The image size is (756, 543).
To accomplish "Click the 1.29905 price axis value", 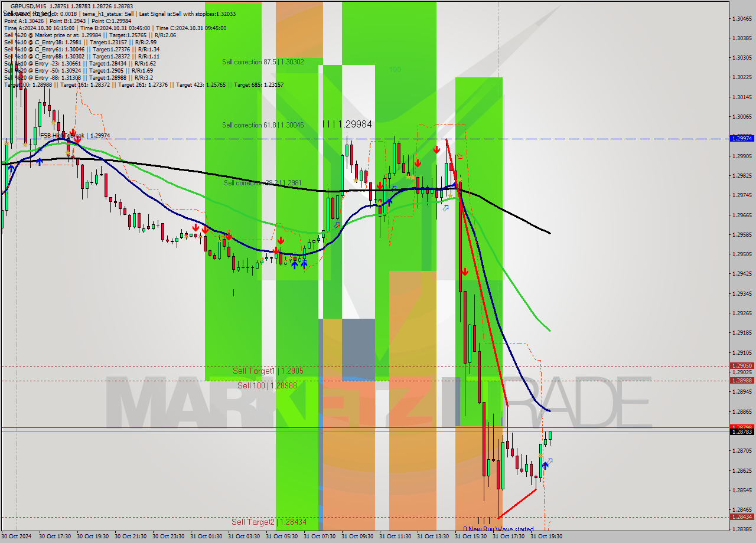I will [742, 156].
